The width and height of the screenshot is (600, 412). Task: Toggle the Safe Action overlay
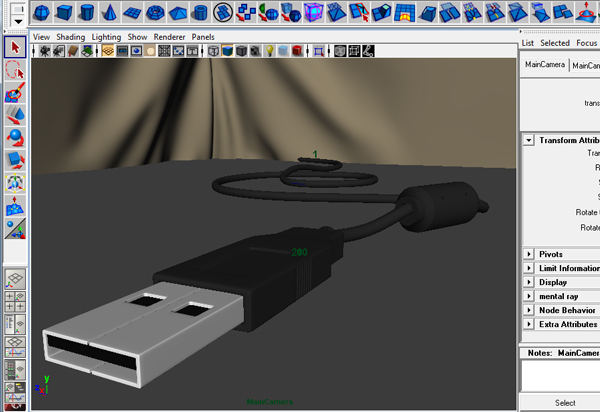click(178, 51)
